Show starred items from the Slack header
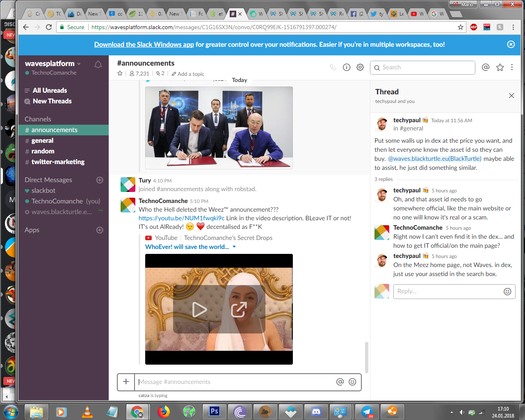525x420 pixels. (x=500, y=67)
